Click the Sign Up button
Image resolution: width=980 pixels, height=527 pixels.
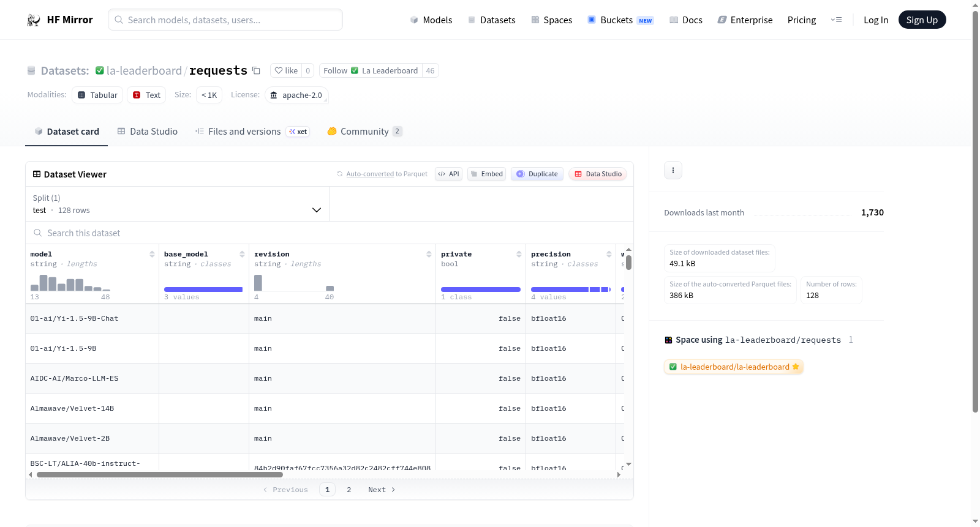(x=922, y=20)
